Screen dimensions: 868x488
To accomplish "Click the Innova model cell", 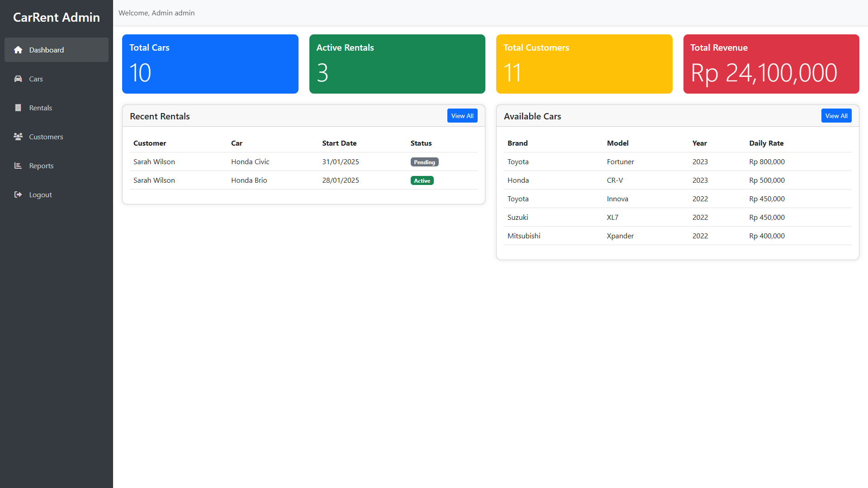I will click(617, 199).
